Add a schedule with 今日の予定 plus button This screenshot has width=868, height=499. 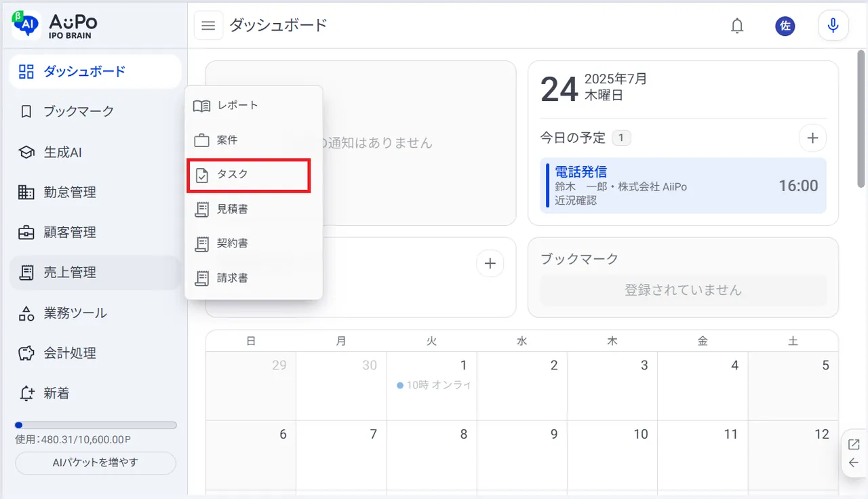click(x=812, y=138)
